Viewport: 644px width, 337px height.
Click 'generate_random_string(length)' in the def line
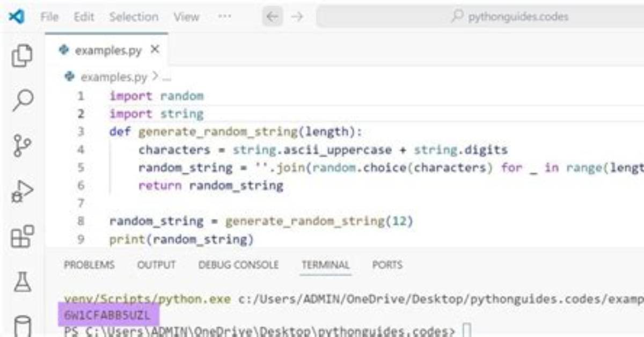(x=247, y=132)
